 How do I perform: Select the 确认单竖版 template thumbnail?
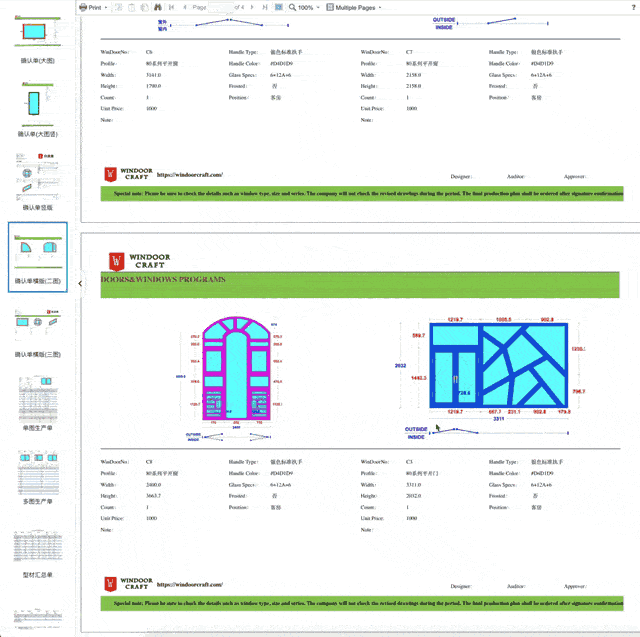[x=38, y=182]
